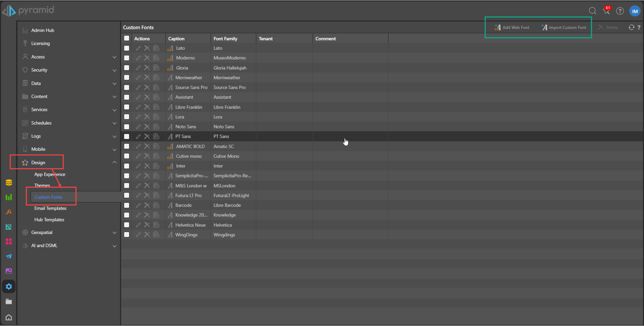The image size is (644, 326).
Task: Open the orange fx formula icon in left rail
Action: 9,212
